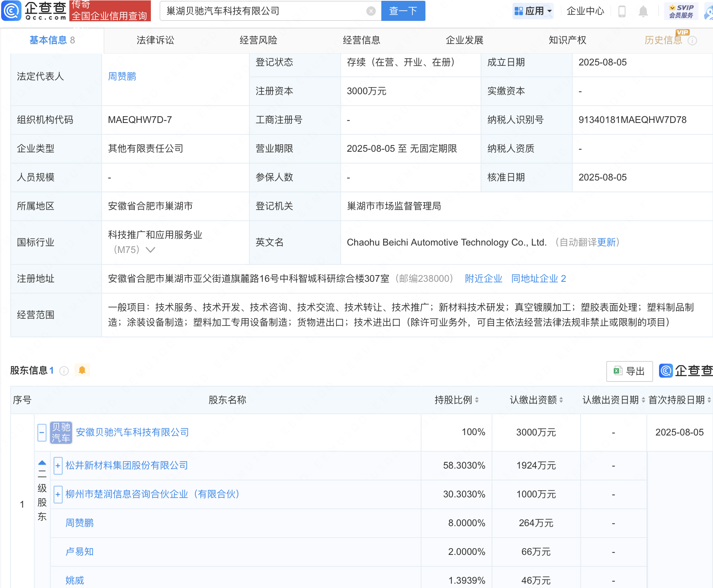Click the 导出 export button
Screen dimensions: 713x588
point(629,371)
